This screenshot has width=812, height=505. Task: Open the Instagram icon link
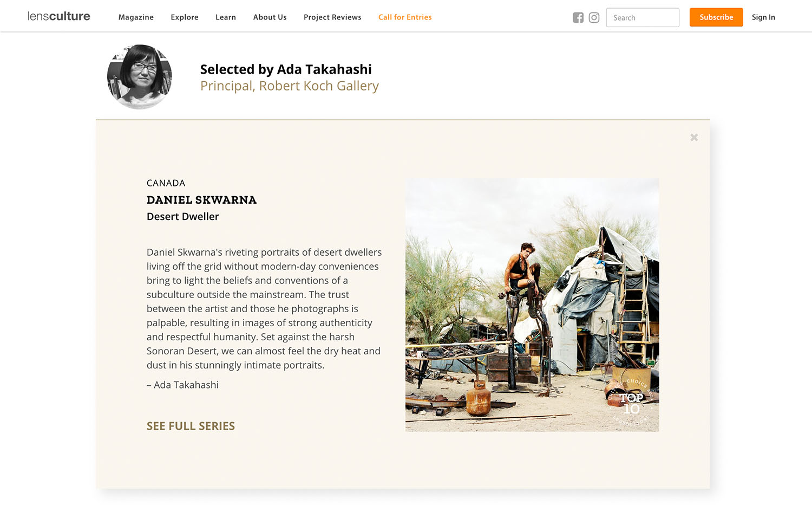pos(594,17)
